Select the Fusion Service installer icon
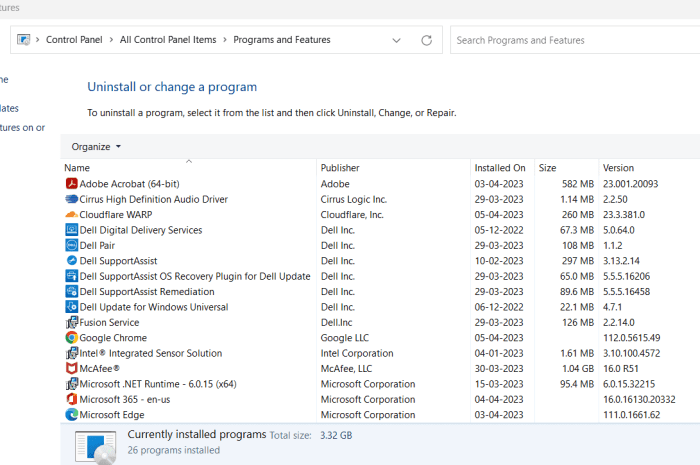Image resolution: width=700 pixels, height=465 pixels. point(71,322)
